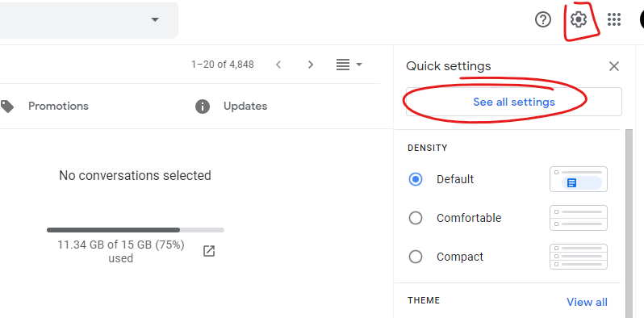The image size is (644, 318).
Task: Open the storage management external link icon
Action: 209,251
